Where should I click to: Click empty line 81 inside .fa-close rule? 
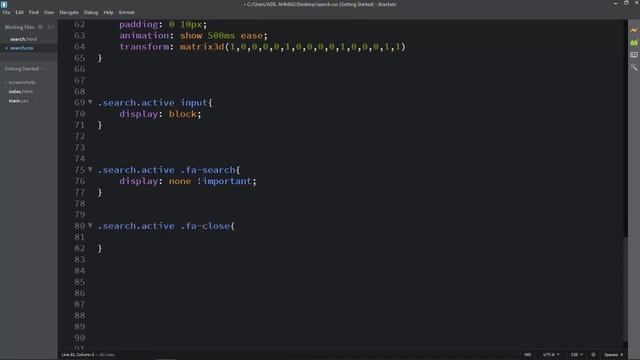pyautogui.click(x=359, y=237)
